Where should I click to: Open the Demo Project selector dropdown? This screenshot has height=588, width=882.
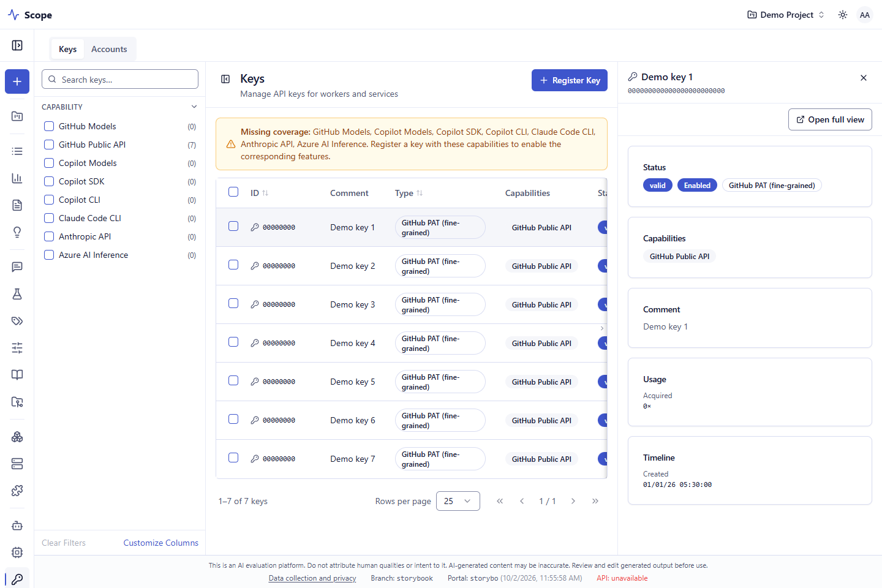786,15
